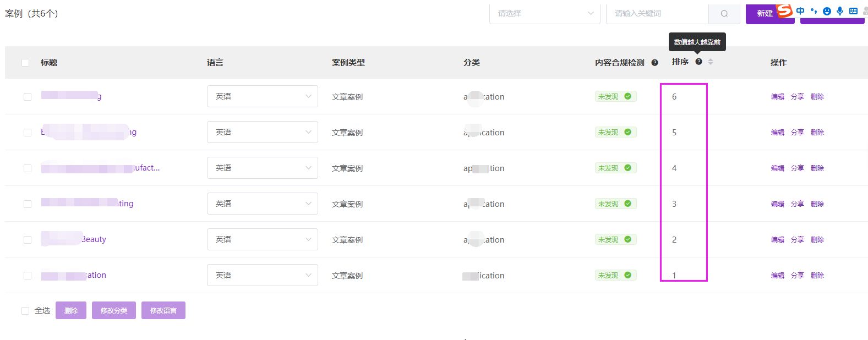This screenshot has height=340, width=868.
Task: Click the question mark icon beside 排序
Action: [698, 62]
